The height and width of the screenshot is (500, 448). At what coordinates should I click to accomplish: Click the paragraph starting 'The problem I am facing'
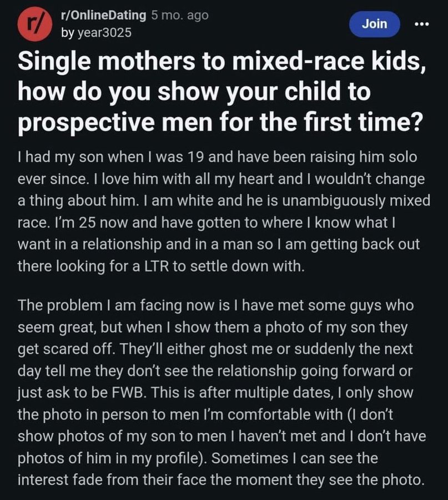tap(222, 393)
